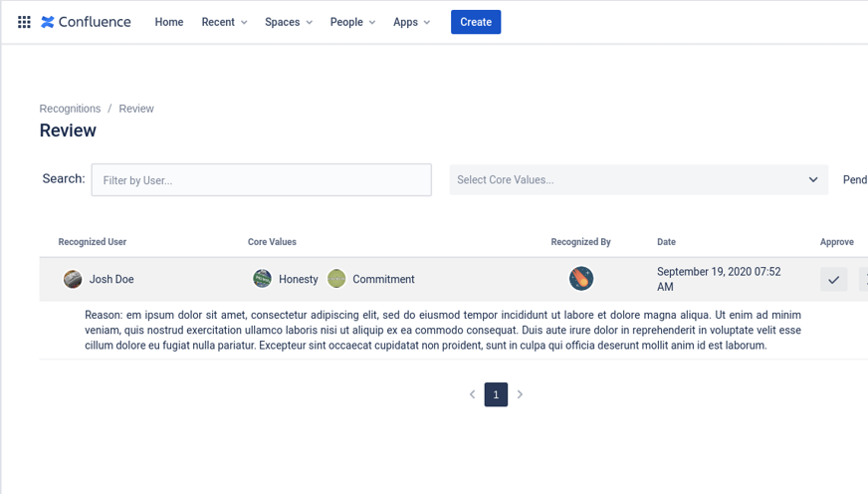Click the Honesty label
Viewport: 868px width, 494px height.
point(299,279)
